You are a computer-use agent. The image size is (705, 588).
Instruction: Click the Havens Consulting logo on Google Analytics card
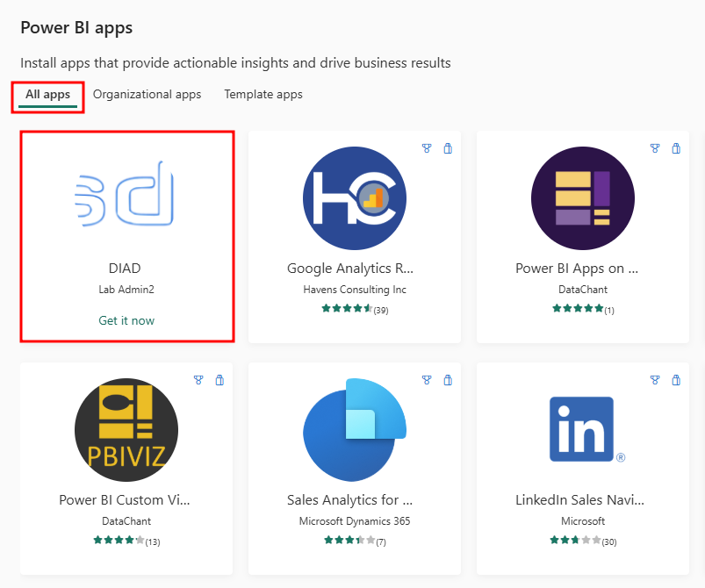tap(354, 198)
